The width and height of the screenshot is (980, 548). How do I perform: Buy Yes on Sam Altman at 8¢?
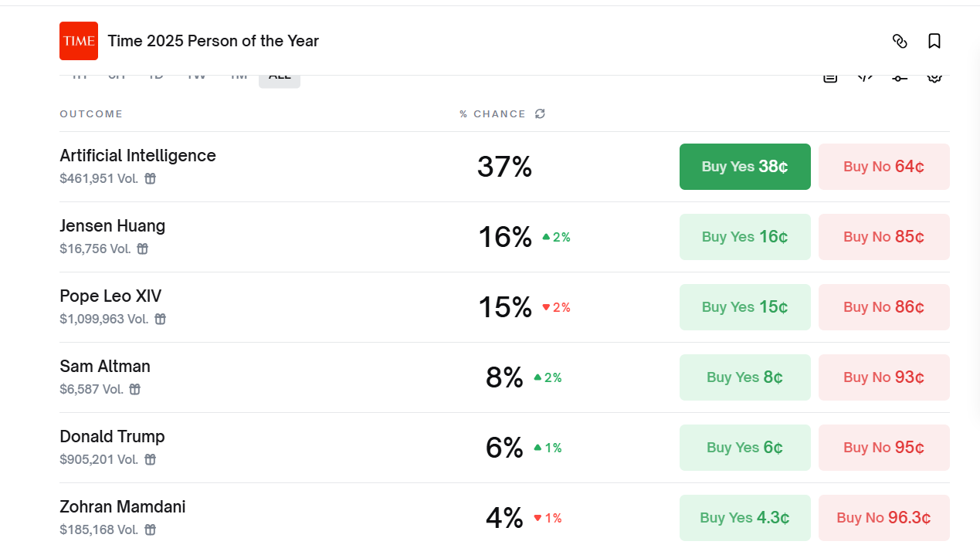tap(744, 377)
